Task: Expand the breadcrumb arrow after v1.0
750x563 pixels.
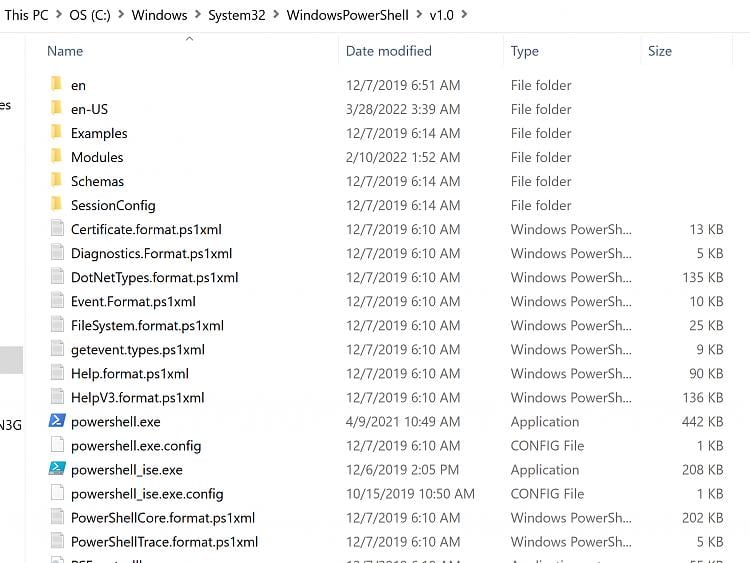Action: click(x=463, y=15)
